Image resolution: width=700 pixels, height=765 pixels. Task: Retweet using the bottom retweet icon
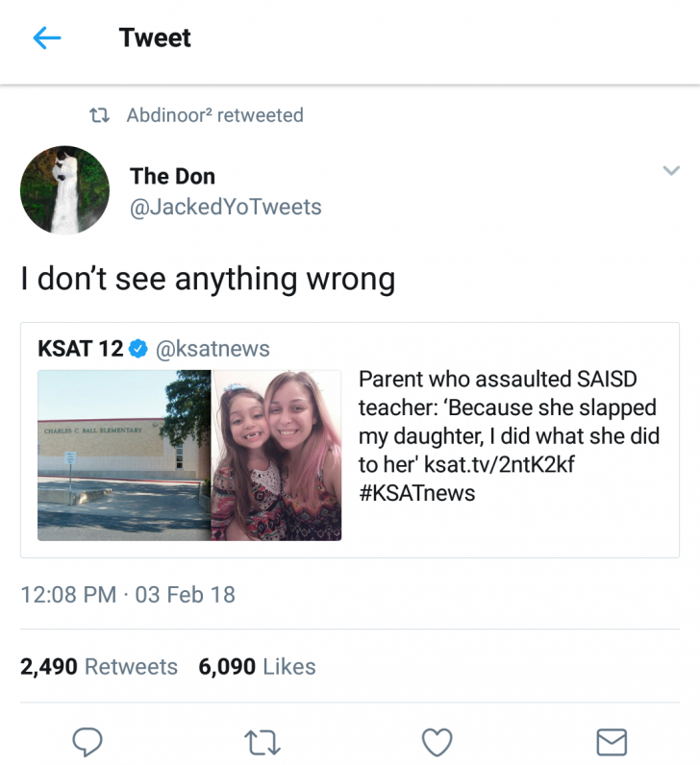tap(262, 741)
